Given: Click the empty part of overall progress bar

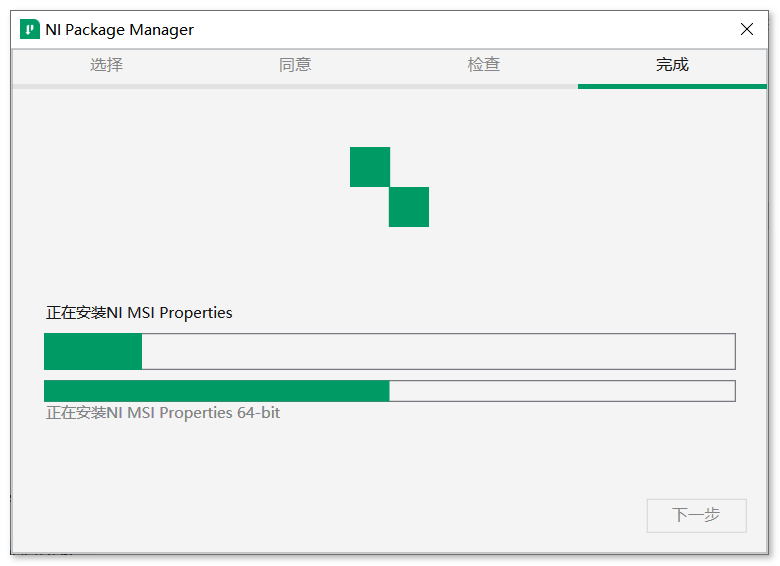Looking at the screenshot, I should click(x=438, y=352).
